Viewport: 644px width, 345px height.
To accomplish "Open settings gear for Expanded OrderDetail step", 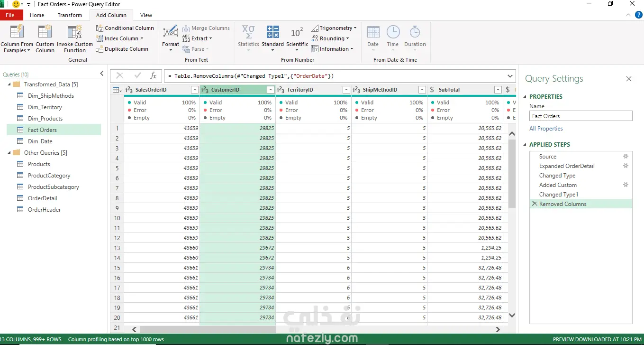I will tap(626, 166).
